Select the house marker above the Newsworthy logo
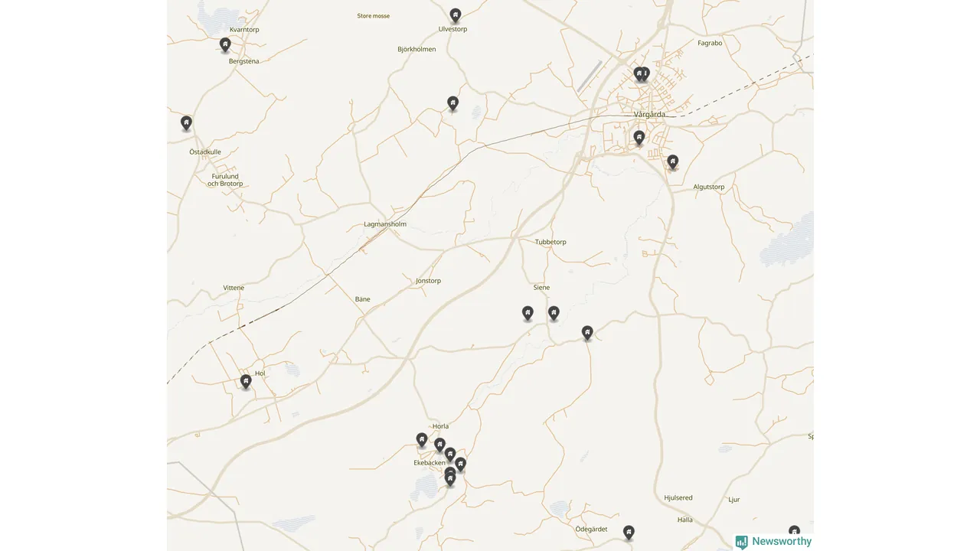Viewport: 980px width, 551px height. pos(794,530)
